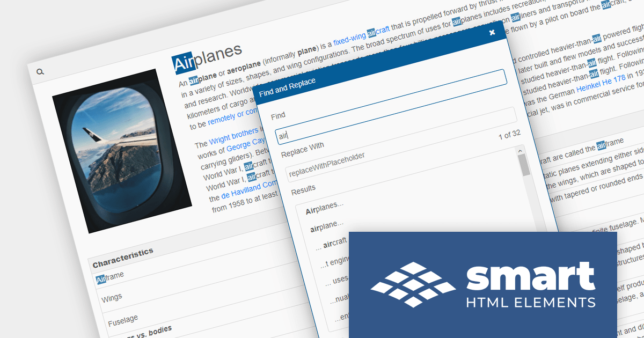Viewport: 644px width, 338px height.
Task: Open the 'remotely or com' link
Action: 233,117
